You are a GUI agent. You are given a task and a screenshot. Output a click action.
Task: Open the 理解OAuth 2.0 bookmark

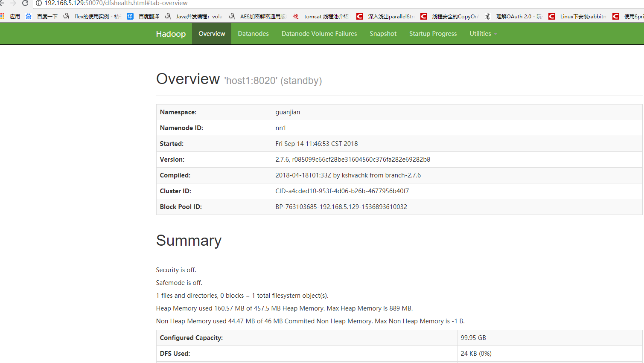coord(513,16)
